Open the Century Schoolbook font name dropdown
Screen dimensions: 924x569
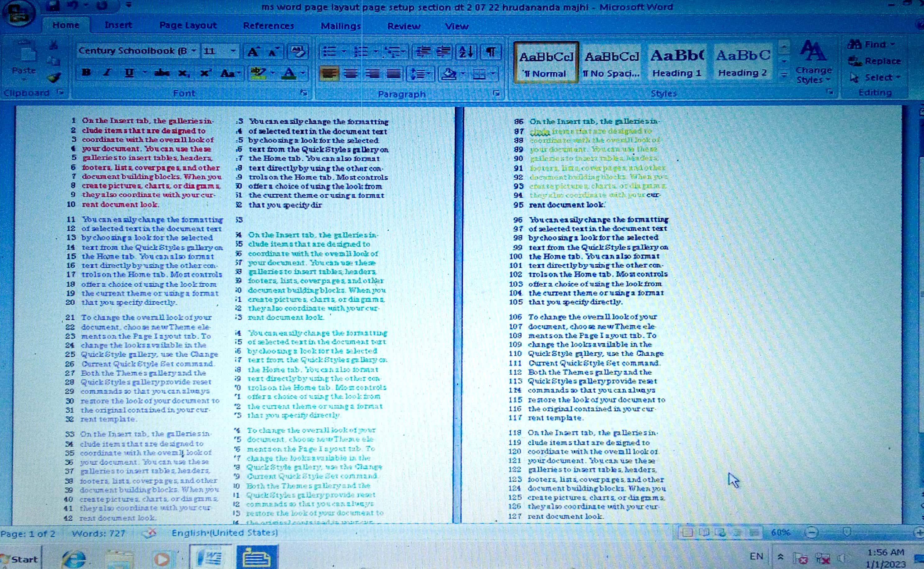pos(193,51)
